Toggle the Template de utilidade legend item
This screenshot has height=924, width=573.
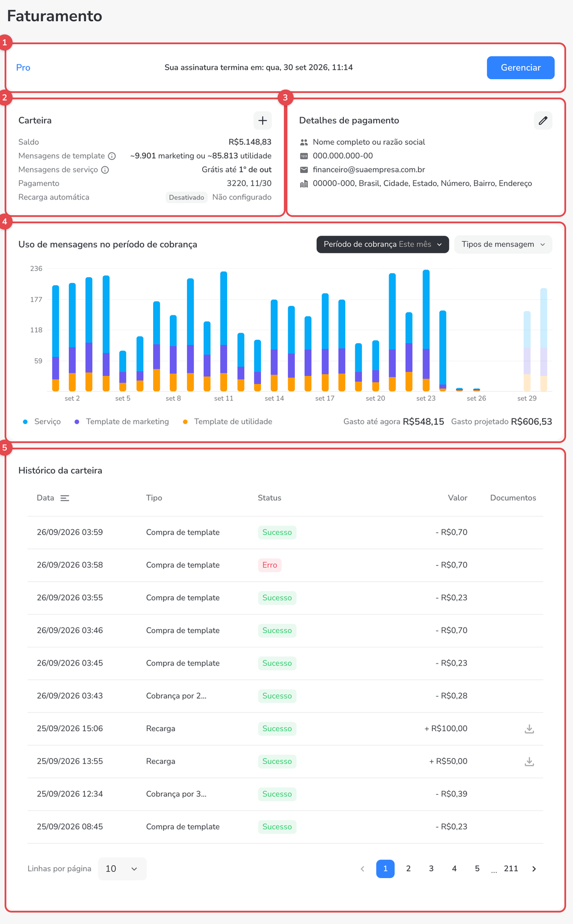coord(228,422)
